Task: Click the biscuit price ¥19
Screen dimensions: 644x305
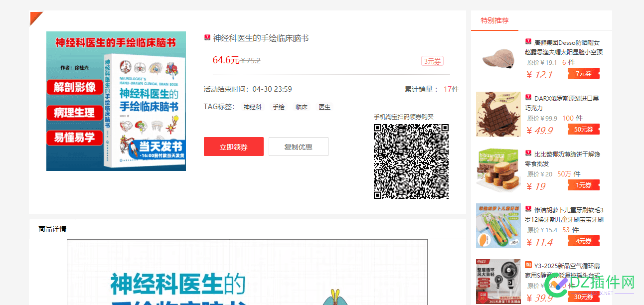Action: tap(536, 186)
